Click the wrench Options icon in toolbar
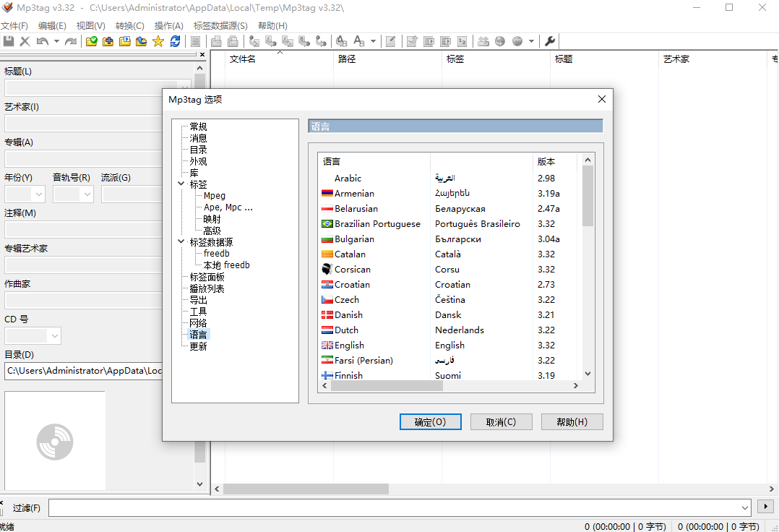 pos(549,41)
